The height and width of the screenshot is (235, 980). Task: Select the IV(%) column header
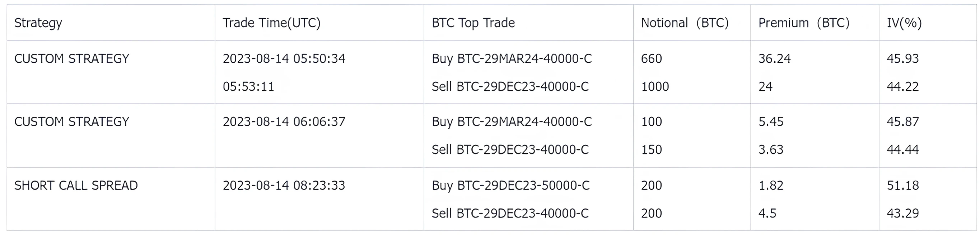904,23
